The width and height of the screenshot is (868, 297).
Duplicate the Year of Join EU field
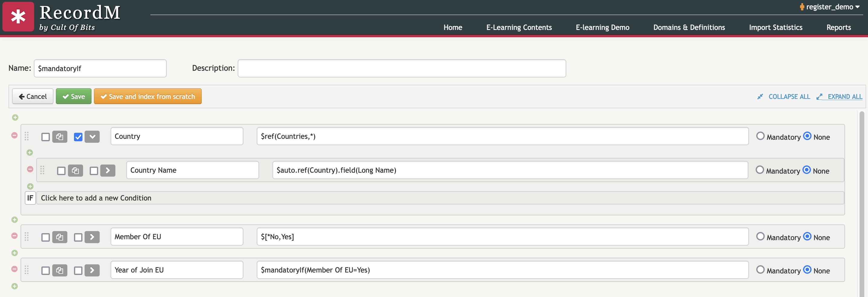coord(59,270)
